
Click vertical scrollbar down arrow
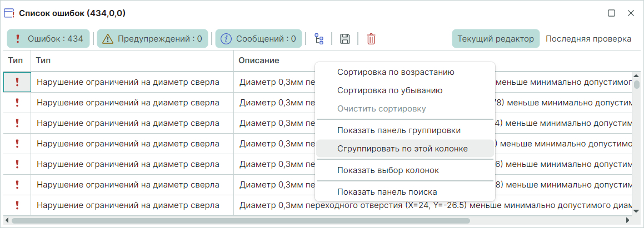(637, 211)
